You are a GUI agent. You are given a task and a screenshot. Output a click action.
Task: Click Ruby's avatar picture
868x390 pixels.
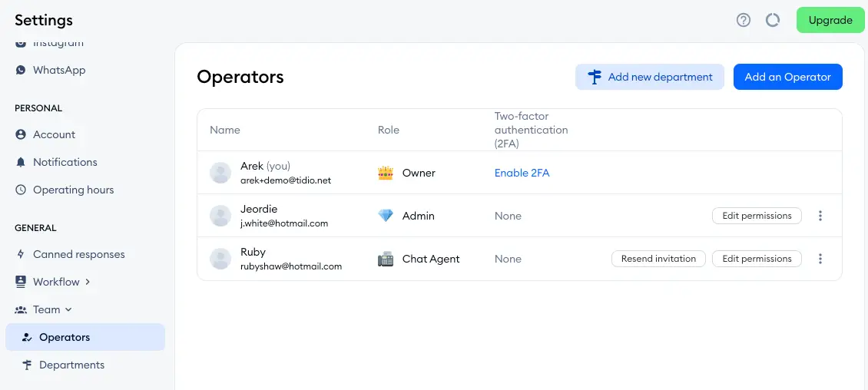tap(220, 259)
